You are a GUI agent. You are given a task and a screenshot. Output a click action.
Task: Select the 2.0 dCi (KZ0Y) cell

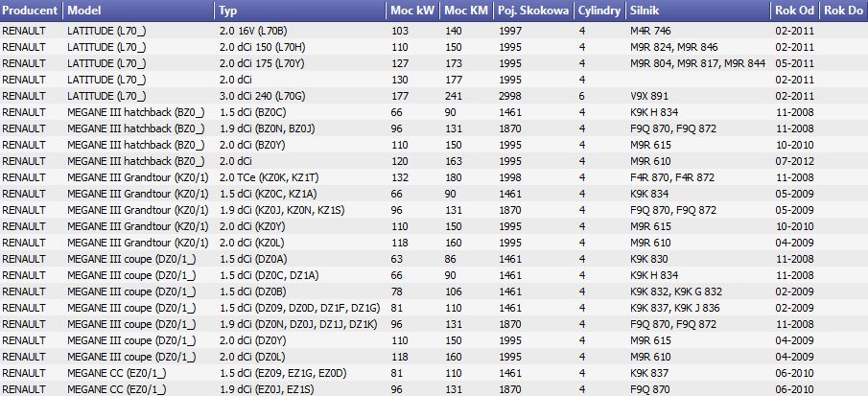pyautogui.click(x=252, y=226)
